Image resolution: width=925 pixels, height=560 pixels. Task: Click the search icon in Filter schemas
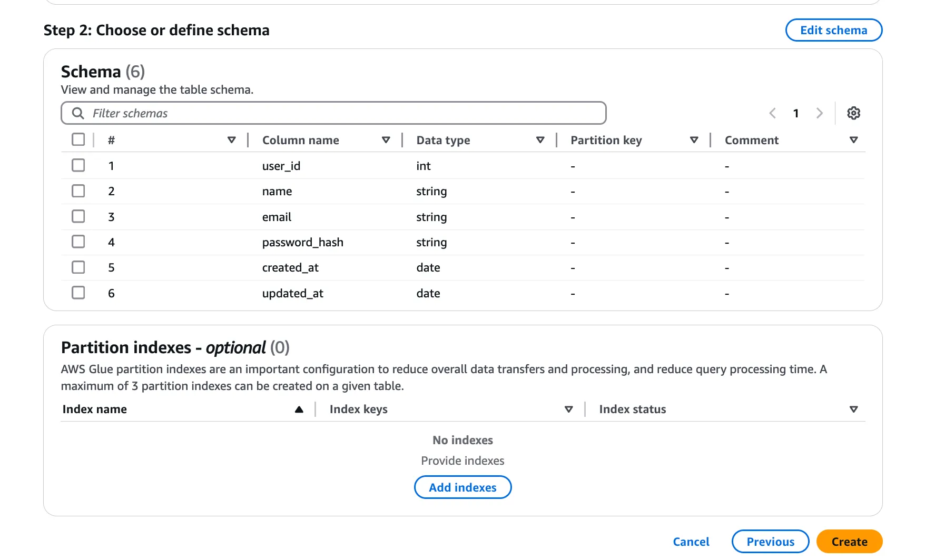coord(78,113)
